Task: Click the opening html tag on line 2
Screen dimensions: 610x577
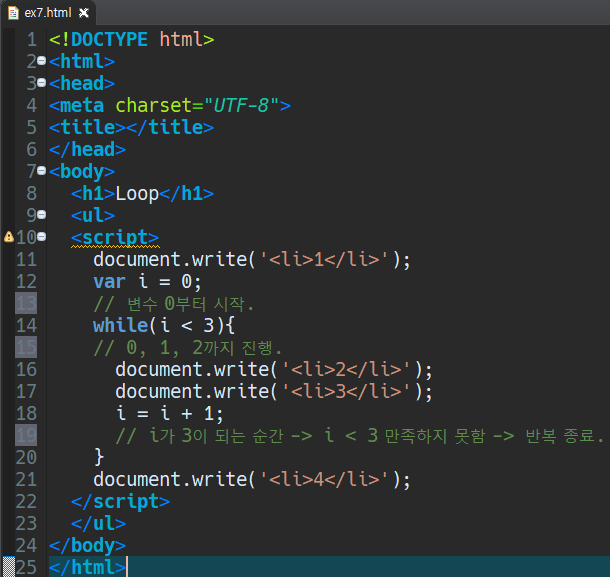Action: tap(82, 61)
